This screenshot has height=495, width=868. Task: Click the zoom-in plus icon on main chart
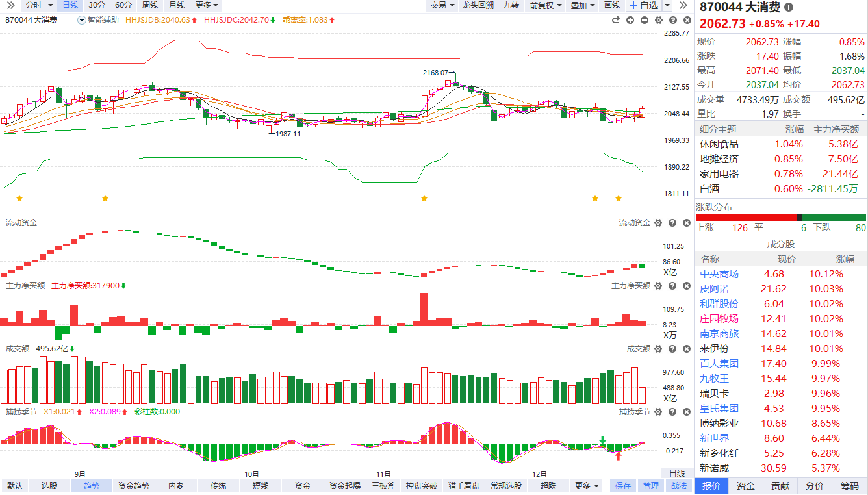[x=630, y=20]
